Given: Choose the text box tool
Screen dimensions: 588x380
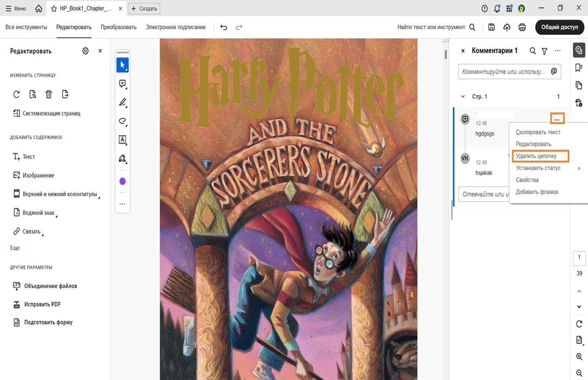Looking at the screenshot, I should click(x=122, y=140).
